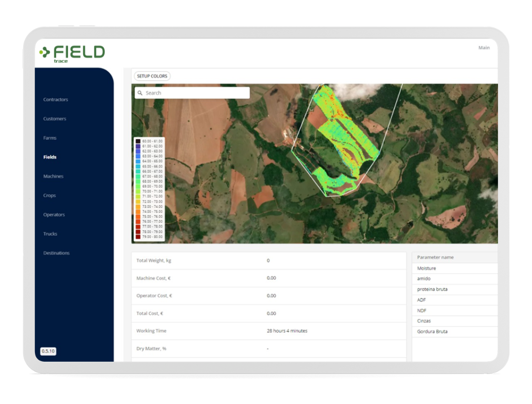
Task: Open the Destinations section
Action: (56, 253)
